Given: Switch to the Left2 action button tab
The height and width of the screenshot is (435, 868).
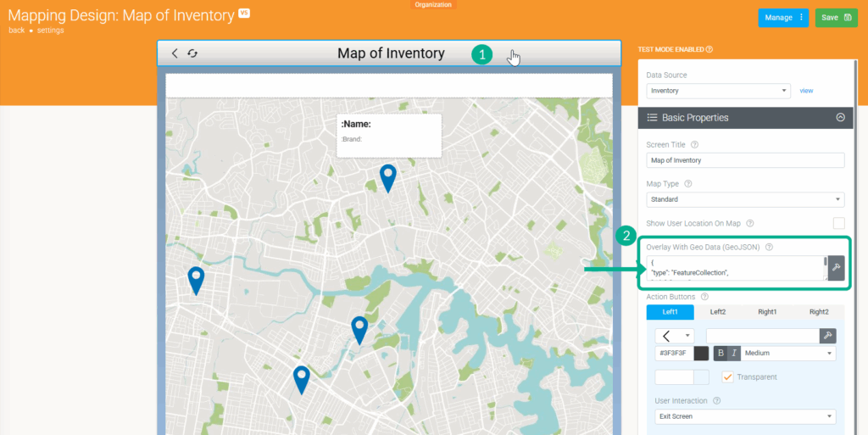Looking at the screenshot, I should [718, 312].
